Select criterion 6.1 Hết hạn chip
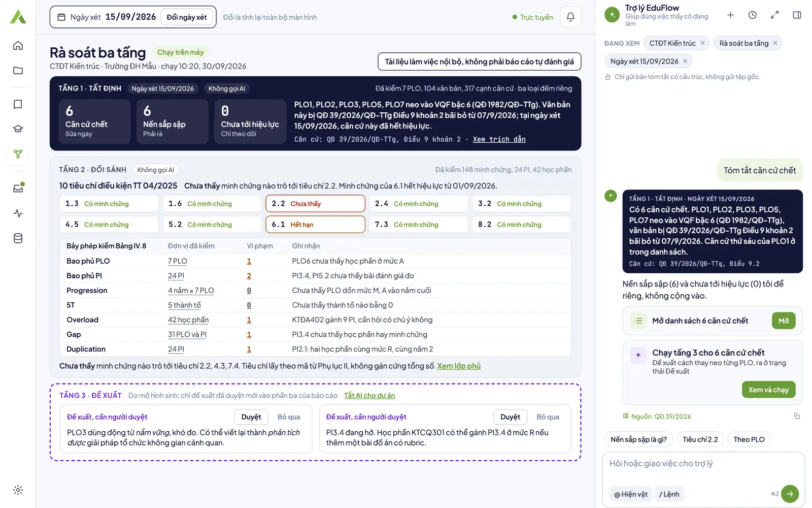 point(315,225)
